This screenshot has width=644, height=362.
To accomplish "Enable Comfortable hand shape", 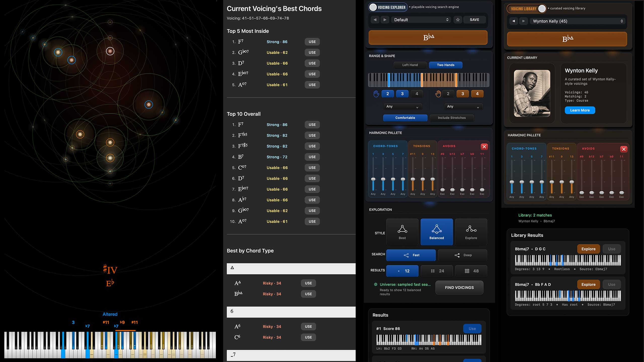I will [x=405, y=118].
